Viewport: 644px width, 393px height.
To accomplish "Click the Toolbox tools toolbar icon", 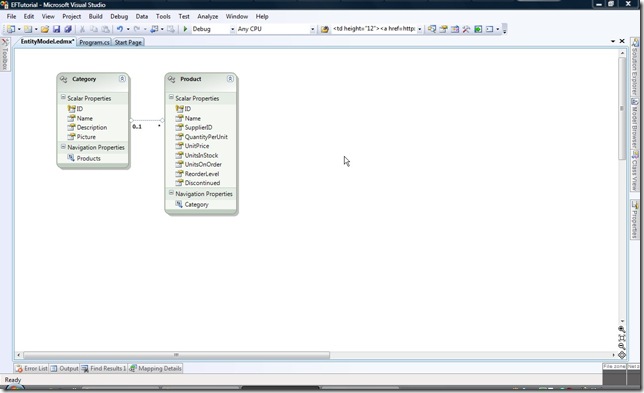I will [466, 29].
